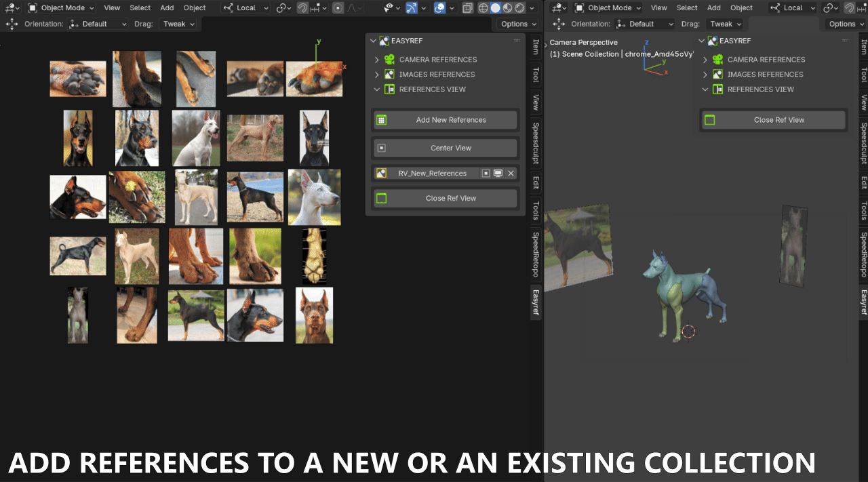Click the Overlays icon in the viewport header
The width and height of the screenshot is (868, 482).
tap(439, 7)
